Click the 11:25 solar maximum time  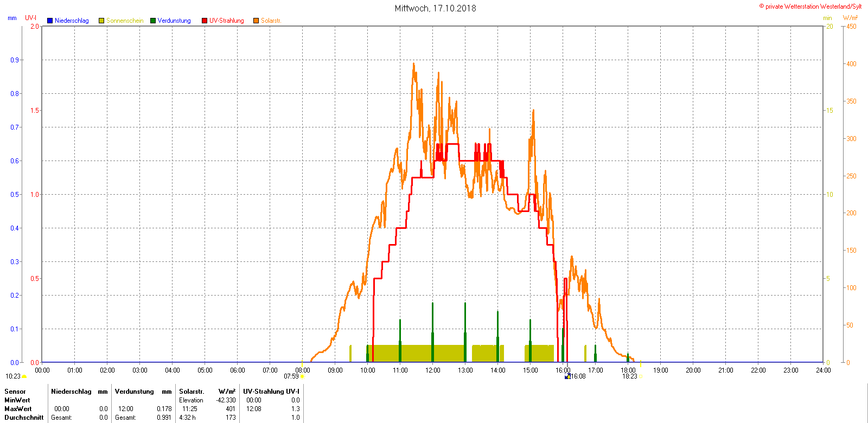[x=190, y=409]
